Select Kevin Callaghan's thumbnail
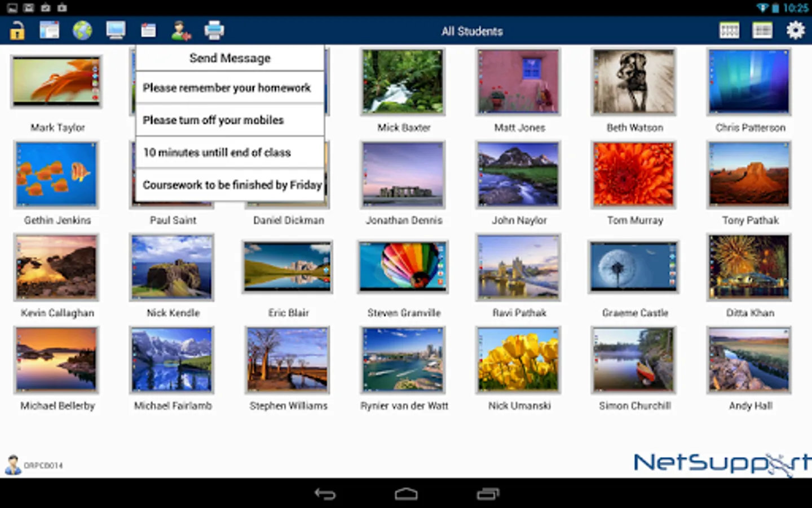The height and width of the screenshot is (508, 812). pos(56,267)
